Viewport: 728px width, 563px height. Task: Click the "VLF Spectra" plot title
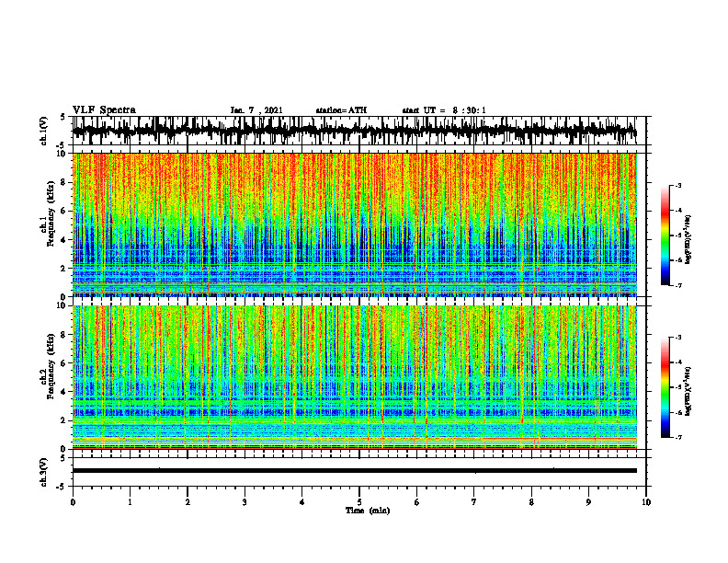pos(104,110)
